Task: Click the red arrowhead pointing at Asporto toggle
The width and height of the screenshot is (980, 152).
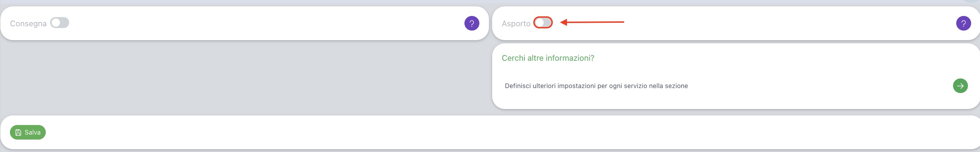Action: pos(564,22)
